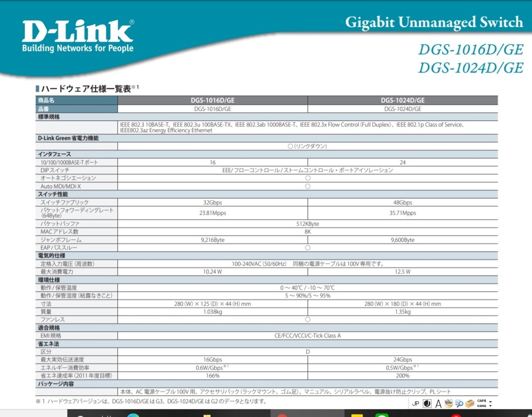Open IME dictionary search magnifier icon

(x=459, y=404)
